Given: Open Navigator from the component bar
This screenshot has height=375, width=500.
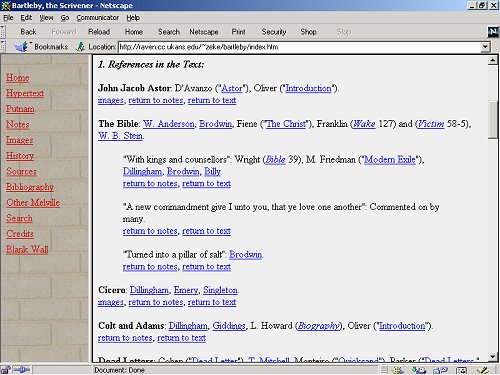Looking at the screenshot, I should pos(397,370).
